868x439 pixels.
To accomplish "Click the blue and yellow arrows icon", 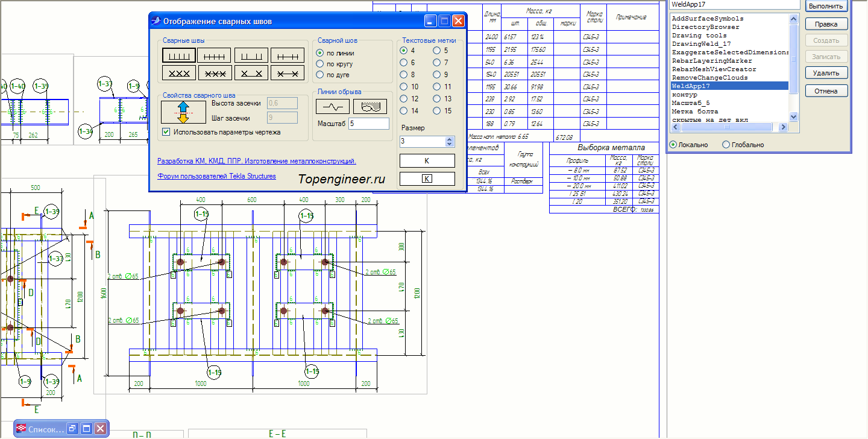I will point(183,112).
